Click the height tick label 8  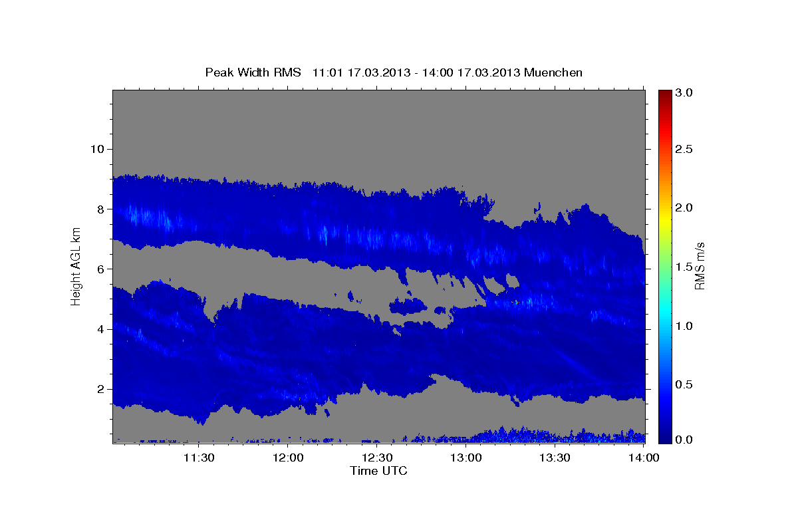(x=100, y=209)
